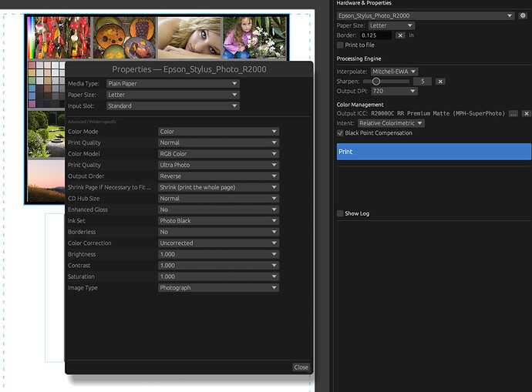This screenshot has height=392, width=532.
Task: Open the Output DPI 720 dropdown
Action: pyautogui.click(x=394, y=91)
